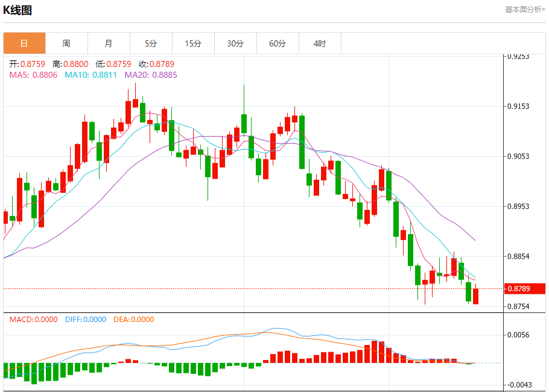Click the DIFF:0.0000 label

click(x=86, y=319)
